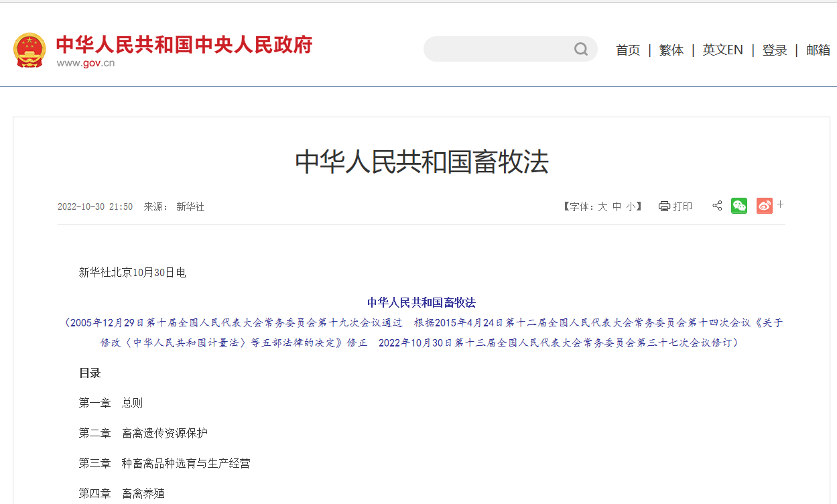Click the national emblem logo
This screenshot has width=837, height=504.
29,50
